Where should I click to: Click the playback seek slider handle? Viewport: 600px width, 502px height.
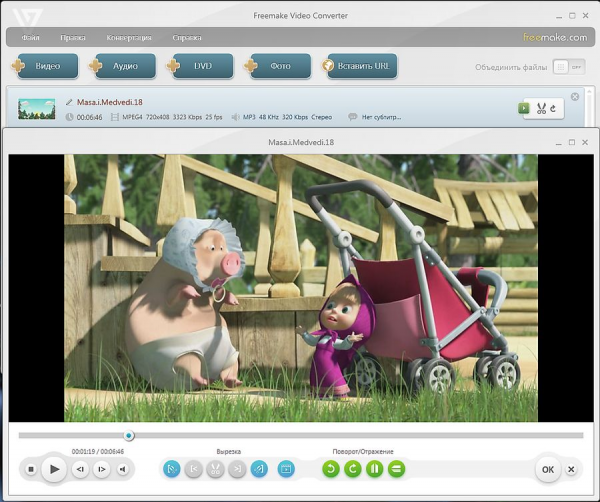129,435
